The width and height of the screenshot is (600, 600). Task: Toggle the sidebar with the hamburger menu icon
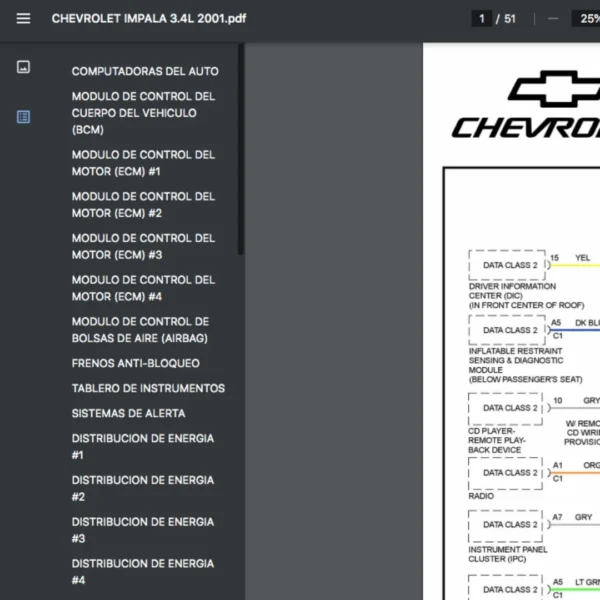(23, 18)
